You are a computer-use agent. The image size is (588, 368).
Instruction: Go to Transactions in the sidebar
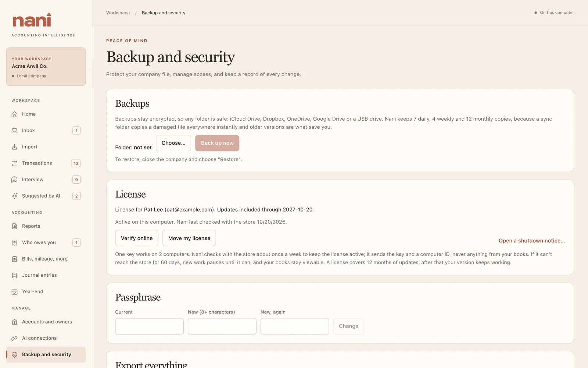46,163
